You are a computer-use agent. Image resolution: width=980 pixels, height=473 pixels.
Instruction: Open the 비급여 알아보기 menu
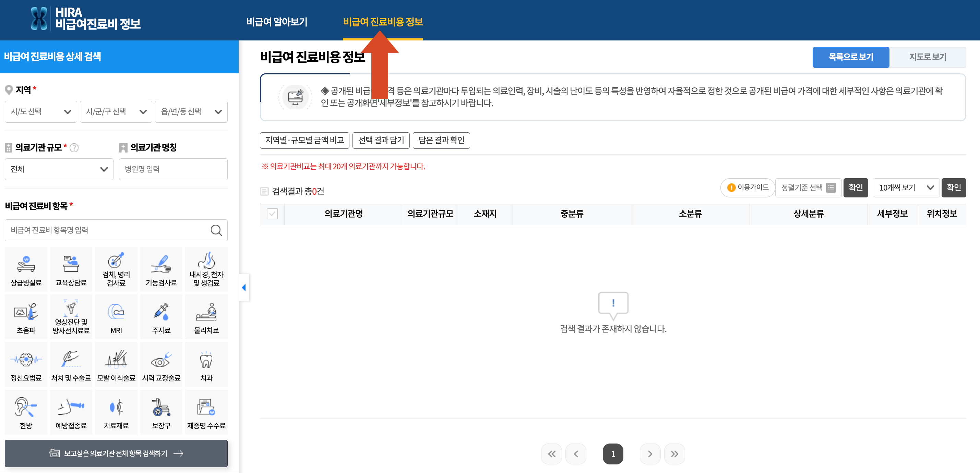277,22
